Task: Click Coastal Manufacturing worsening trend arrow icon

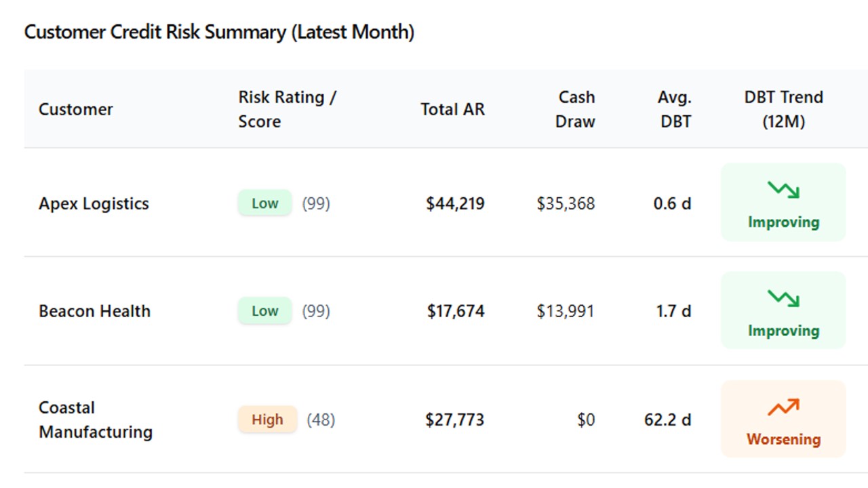Action: tap(783, 407)
